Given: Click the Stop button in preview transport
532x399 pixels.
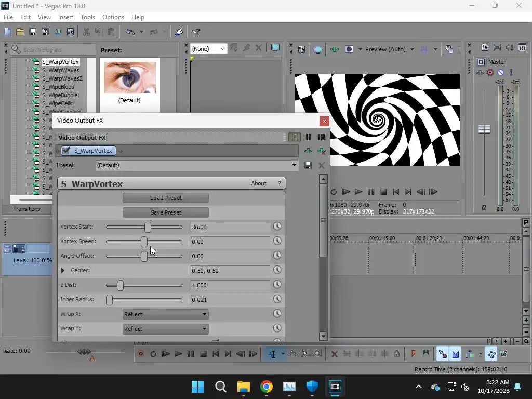Looking at the screenshot, I should point(384,192).
